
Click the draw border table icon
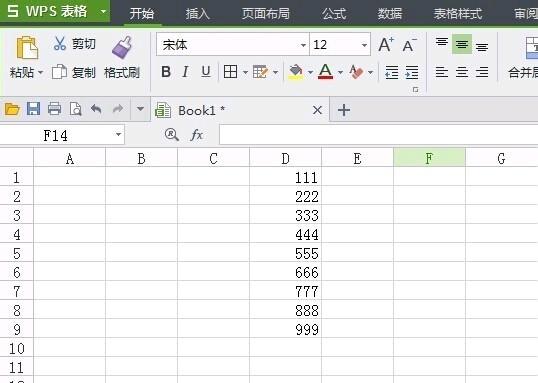(260, 72)
